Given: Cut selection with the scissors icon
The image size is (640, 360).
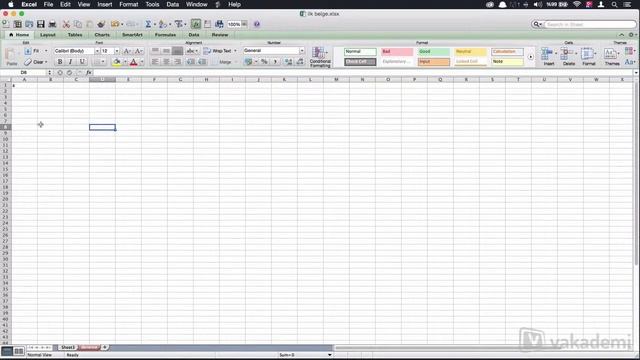Looking at the screenshot, I should [x=66, y=24].
